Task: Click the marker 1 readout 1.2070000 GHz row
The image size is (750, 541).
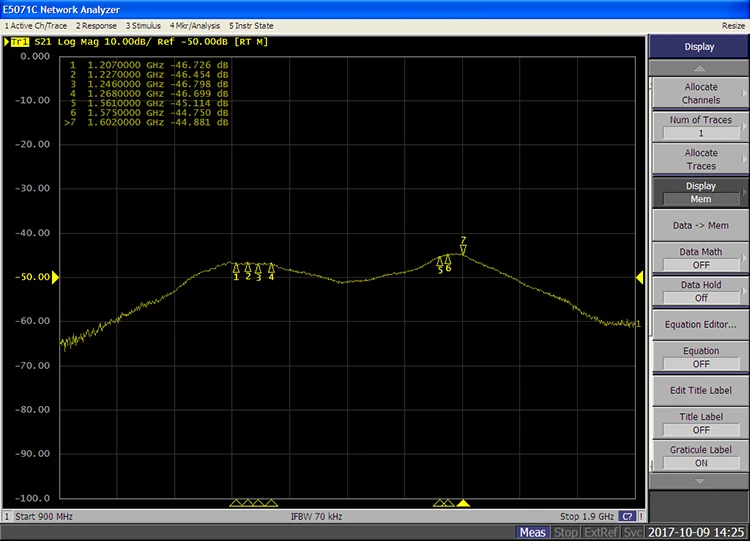Action: (149, 65)
